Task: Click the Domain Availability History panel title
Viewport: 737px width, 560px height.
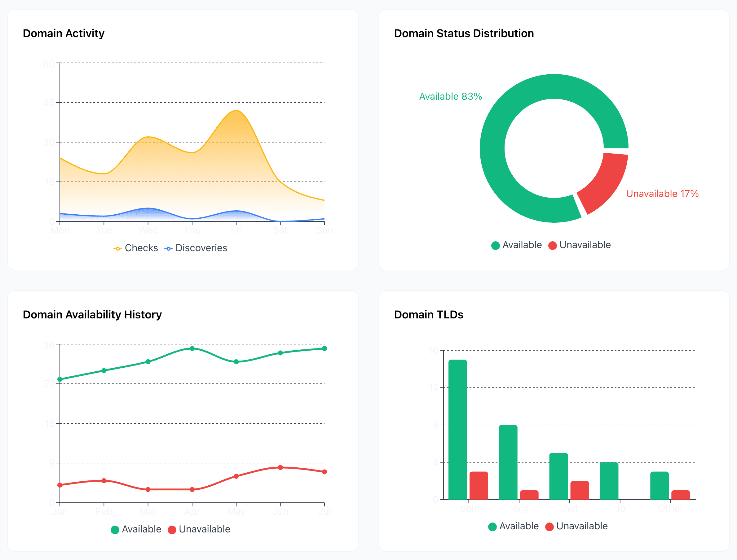Action: click(92, 314)
